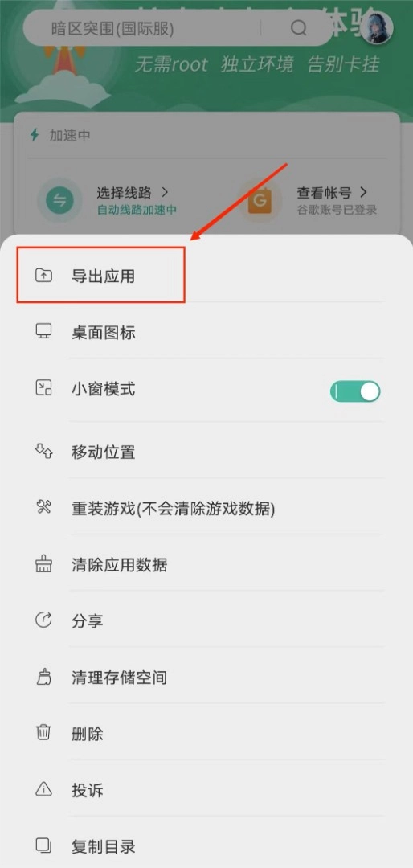The width and height of the screenshot is (413, 868).
Task: Click the desktop icon (桌面图标) monitor symbol
Action: click(43, 332)
